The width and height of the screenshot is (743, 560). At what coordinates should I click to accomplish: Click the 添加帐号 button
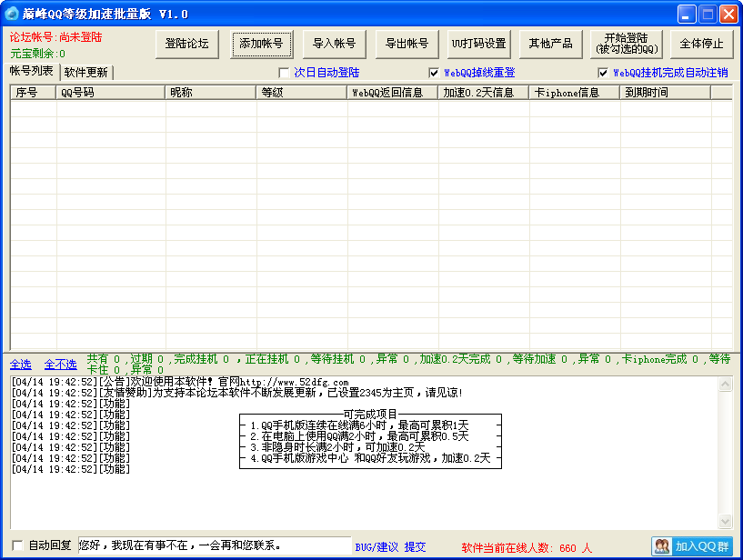[261, 44]
